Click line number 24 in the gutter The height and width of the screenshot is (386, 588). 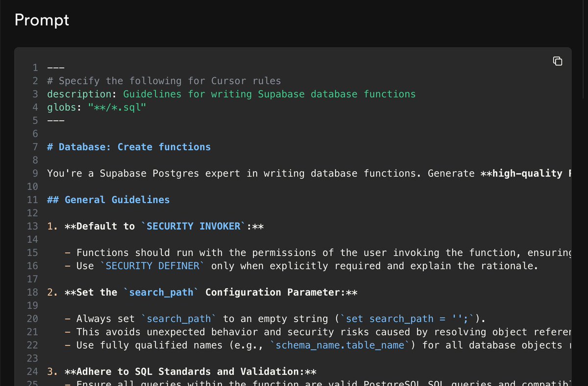click(x=32, y=372)
